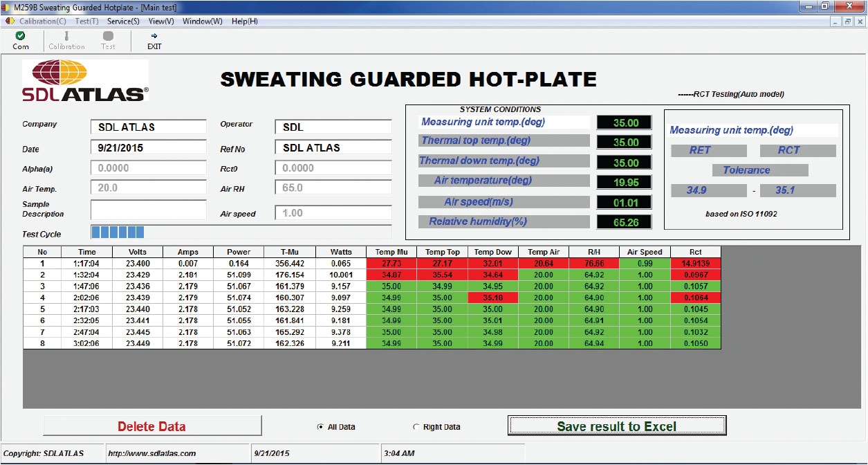Image resolution: width=868 pixels, height=465 pixels.
Task: Click the tolerance lower value 34.9
Action: point(709,191)
